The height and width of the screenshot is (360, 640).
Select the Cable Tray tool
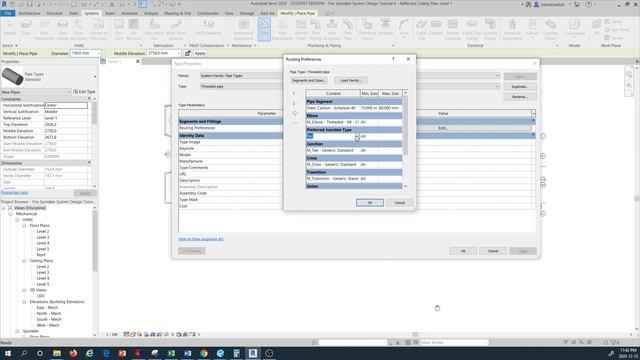coord(421,28)
